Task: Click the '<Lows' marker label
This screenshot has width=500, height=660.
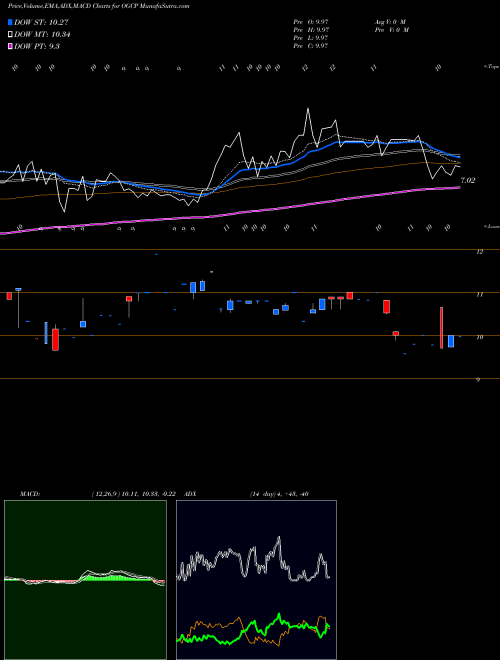Action: point(491,226)
